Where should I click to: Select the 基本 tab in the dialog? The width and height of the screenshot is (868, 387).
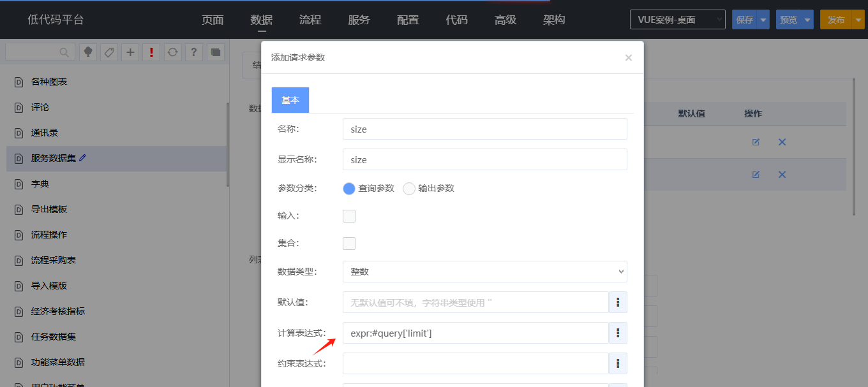[290, 100]
